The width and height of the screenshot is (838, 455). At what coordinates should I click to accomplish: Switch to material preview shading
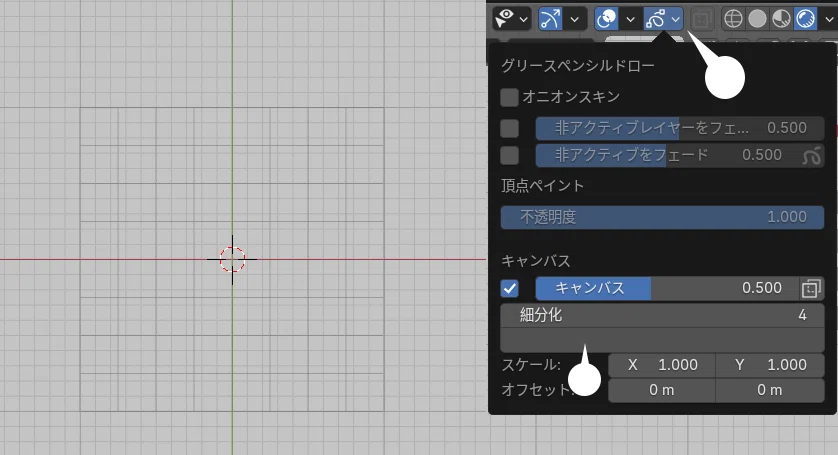781,19
